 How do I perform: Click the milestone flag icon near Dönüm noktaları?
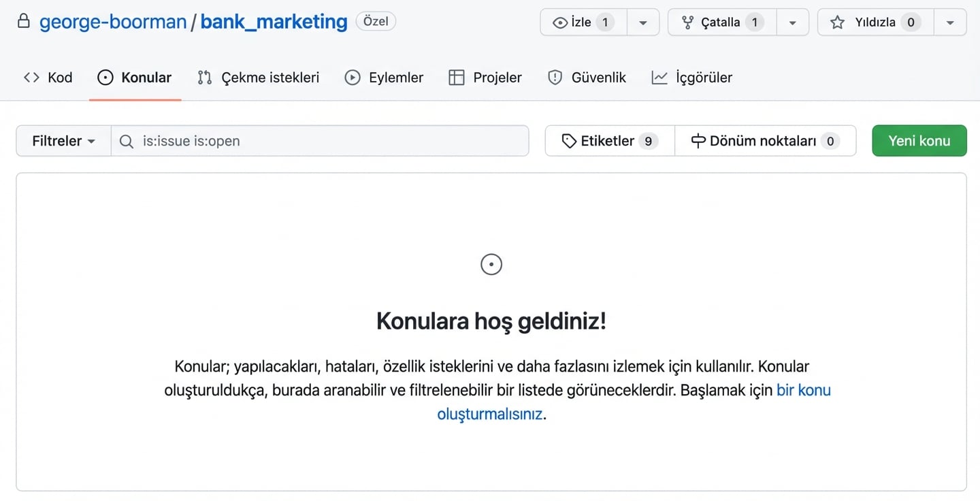(x=699, y=140)
